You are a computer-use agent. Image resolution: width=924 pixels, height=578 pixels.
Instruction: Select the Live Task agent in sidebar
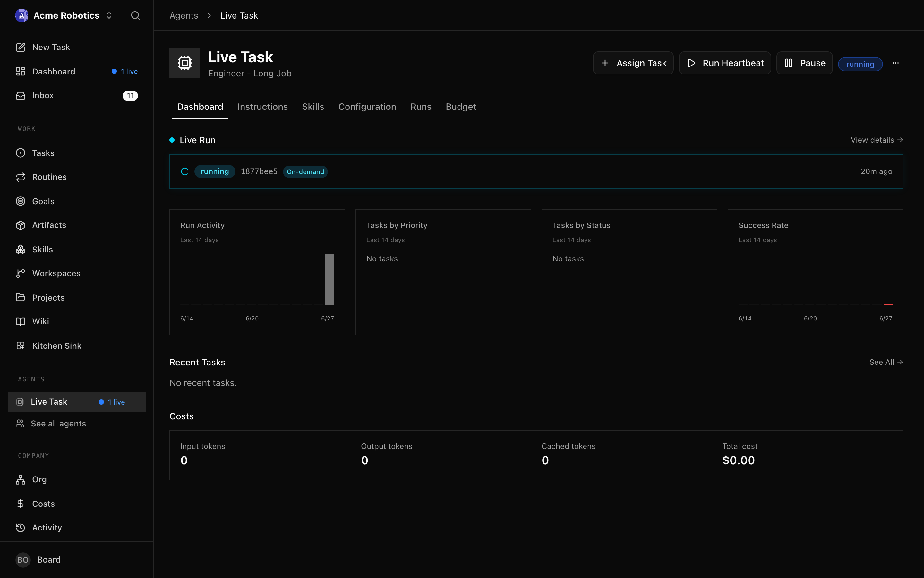coord(76,402)
